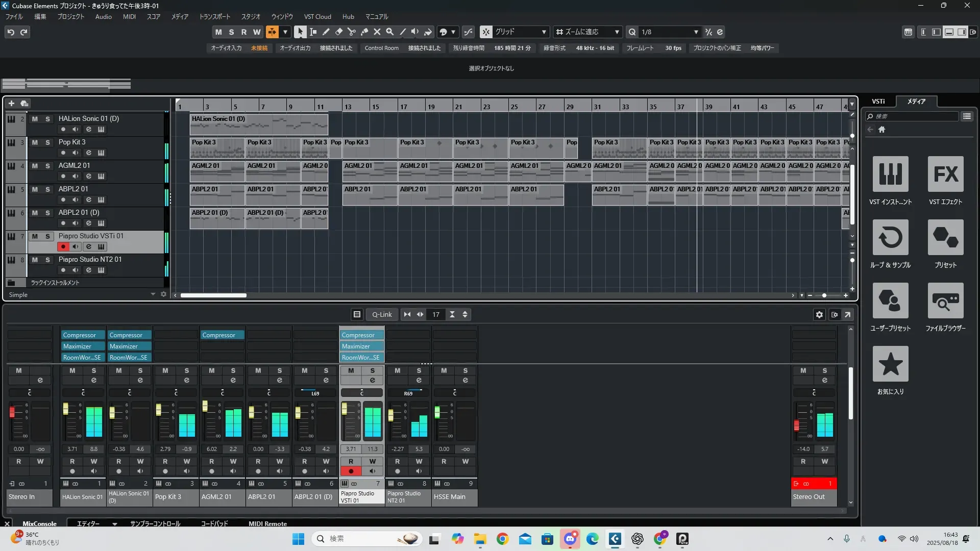Pick the Mute X tool
Image resolution: width=980 pixels, height=551 pixels.
(377, 32)
